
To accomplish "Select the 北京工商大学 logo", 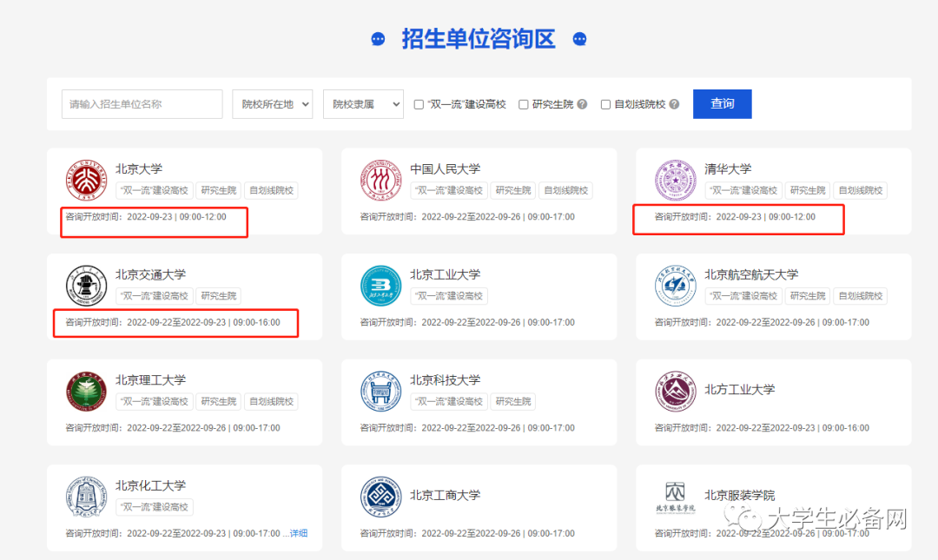I will pyautogui.click(x=381, y=497).
